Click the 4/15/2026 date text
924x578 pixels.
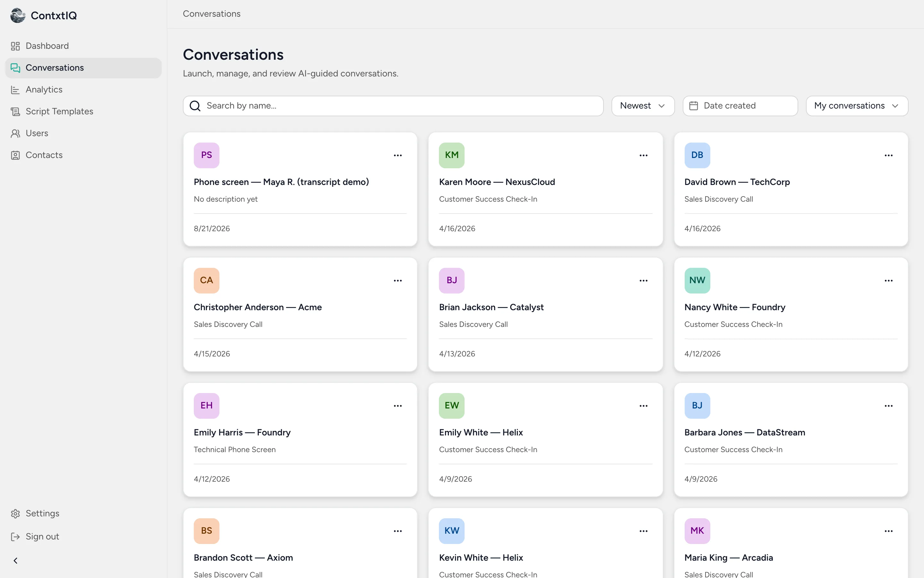tap(212, 354)
